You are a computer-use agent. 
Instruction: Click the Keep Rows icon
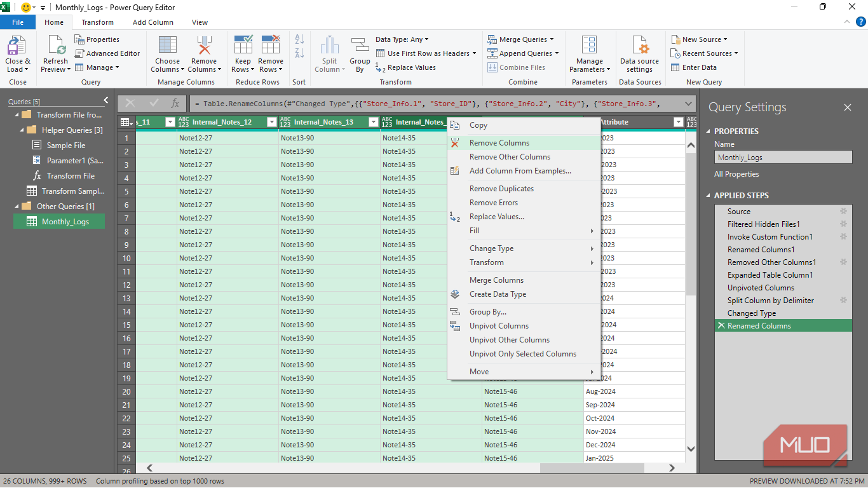click(x=243, y=46)
